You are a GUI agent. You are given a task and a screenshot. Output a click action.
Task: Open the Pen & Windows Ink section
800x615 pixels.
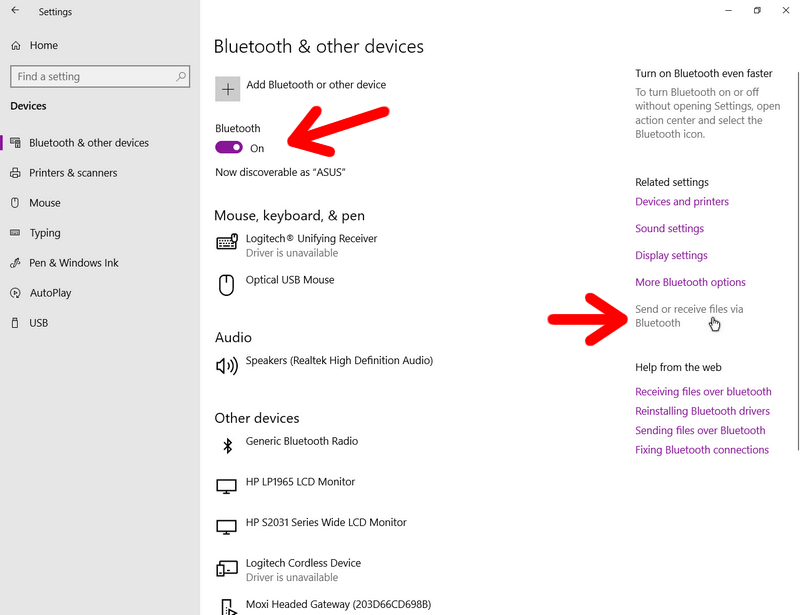pos(73,263)
